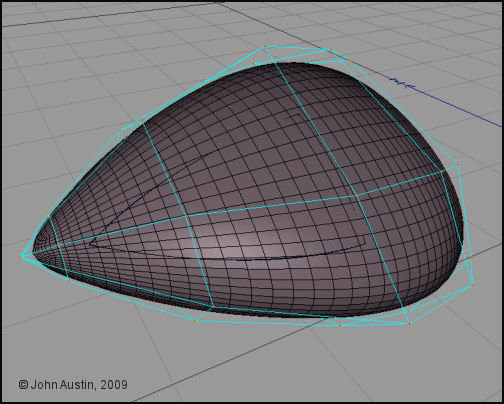Pick the control vertex just right of the topmost vertex

pos(330,50)
